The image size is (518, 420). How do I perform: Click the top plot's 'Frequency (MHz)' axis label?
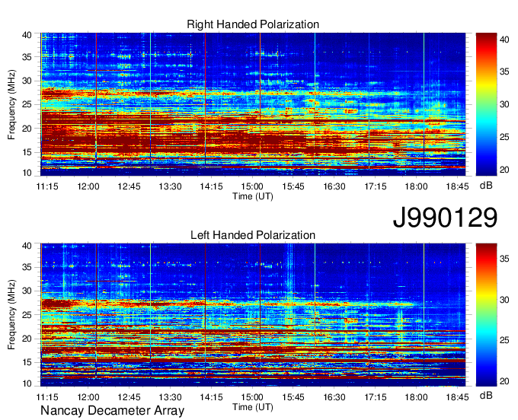click(11, 104)
